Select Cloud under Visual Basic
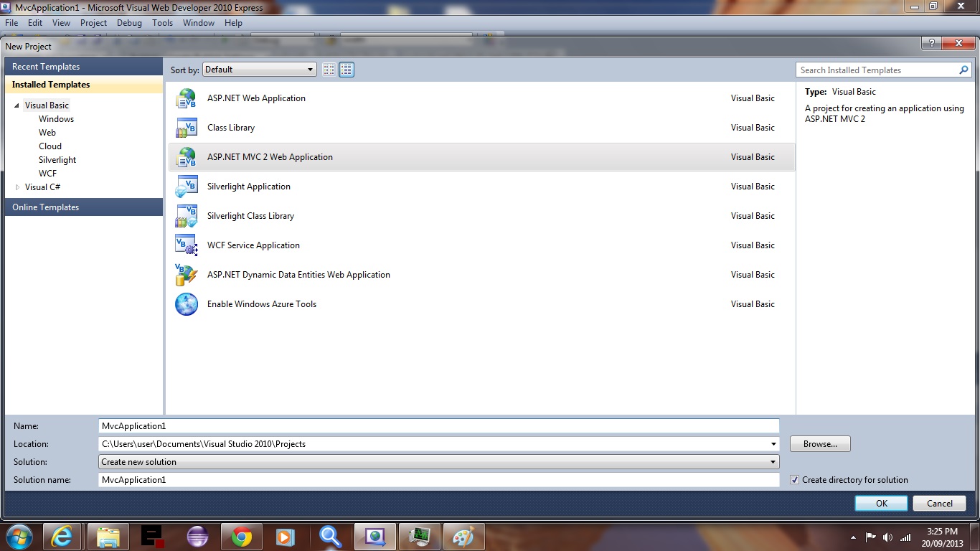The width and height of the screenshot is (980, 551). pyautogui.click(x=50, y=146)
